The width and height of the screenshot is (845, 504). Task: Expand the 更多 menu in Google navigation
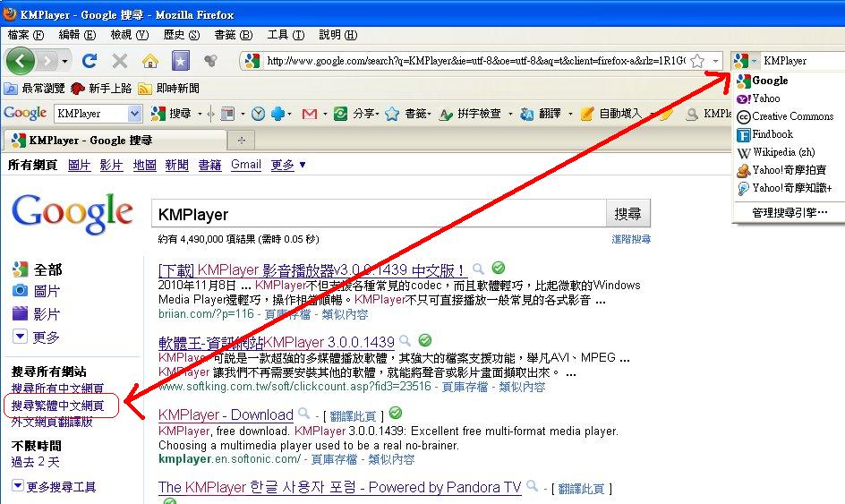(x=288, y=165)
